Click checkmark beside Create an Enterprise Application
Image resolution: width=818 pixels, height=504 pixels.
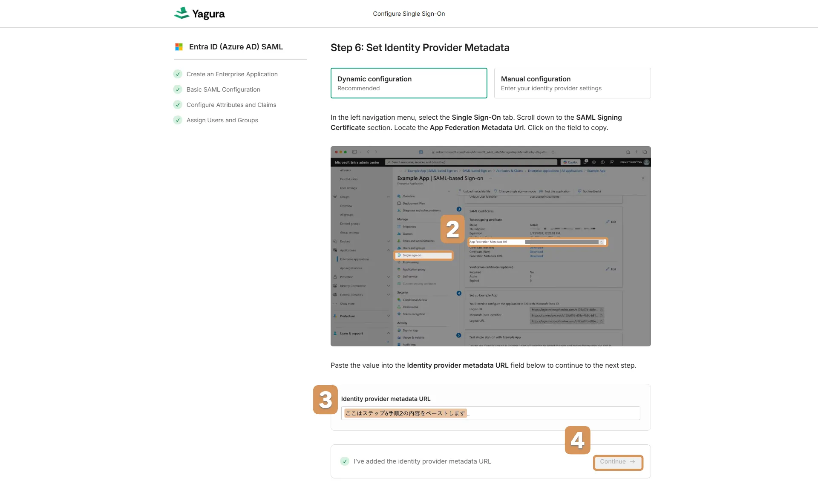click(178, 74)
